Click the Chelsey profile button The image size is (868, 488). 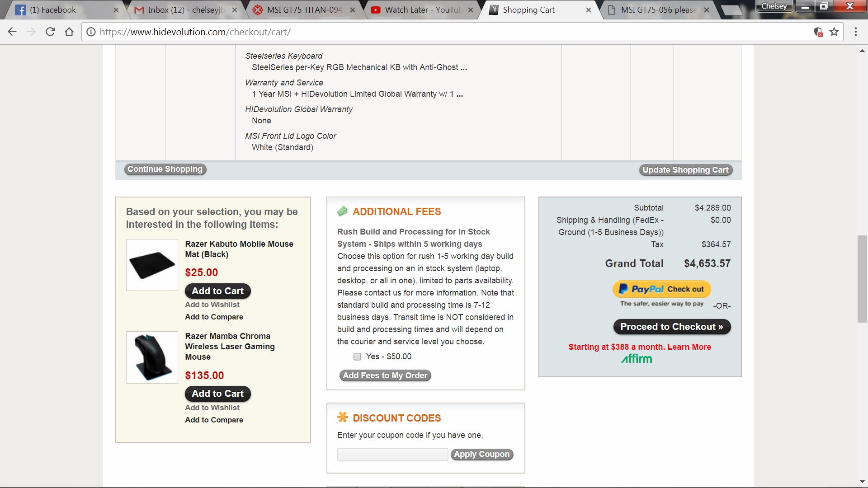(774, 6)
